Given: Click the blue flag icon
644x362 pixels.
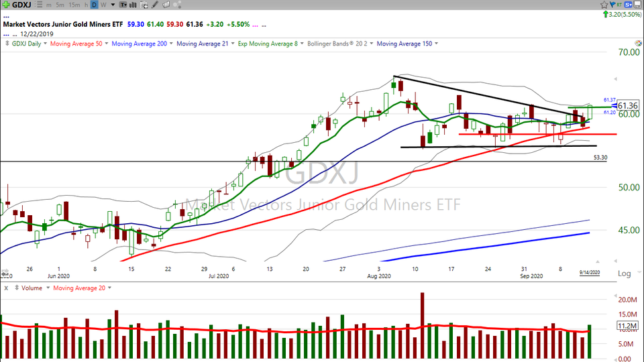Looking at the screenshot, I should tap(612, 5).
